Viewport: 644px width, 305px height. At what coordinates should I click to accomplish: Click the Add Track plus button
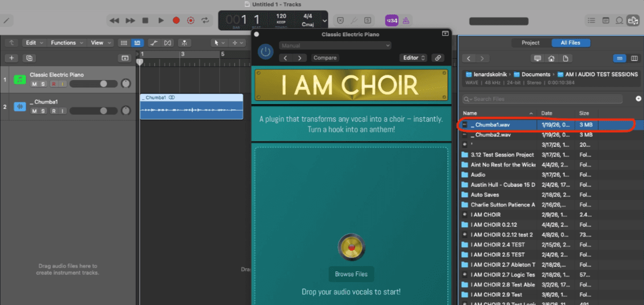pyautogui.click(x=12, y=58)
